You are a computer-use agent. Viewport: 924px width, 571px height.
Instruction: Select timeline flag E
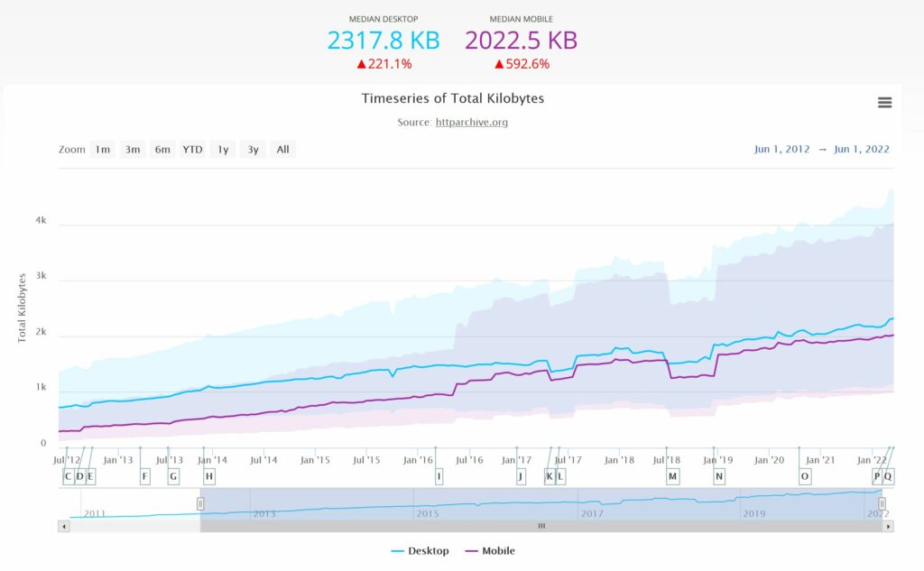90,476
